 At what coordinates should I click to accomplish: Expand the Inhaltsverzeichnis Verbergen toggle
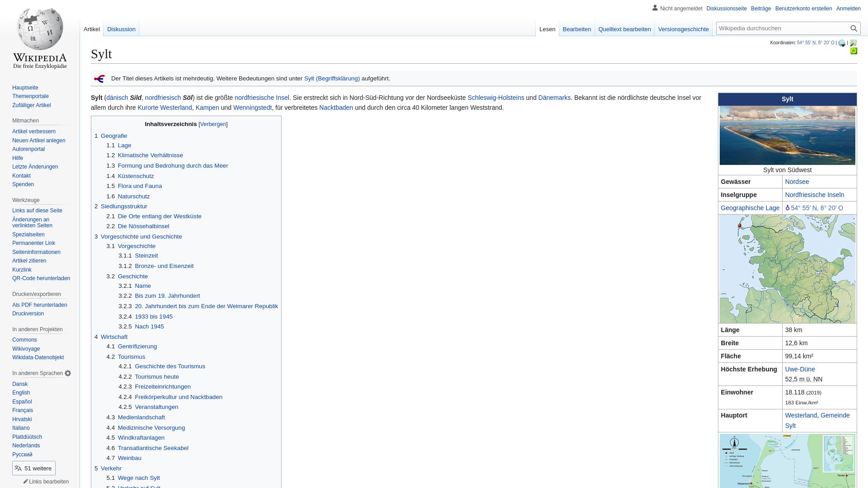point(213,124)
